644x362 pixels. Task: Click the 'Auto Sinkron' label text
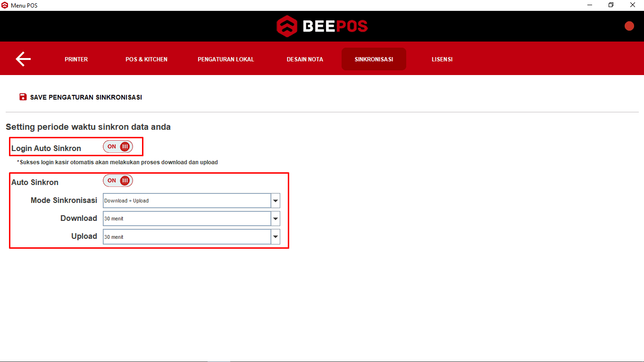pos(35,182)
